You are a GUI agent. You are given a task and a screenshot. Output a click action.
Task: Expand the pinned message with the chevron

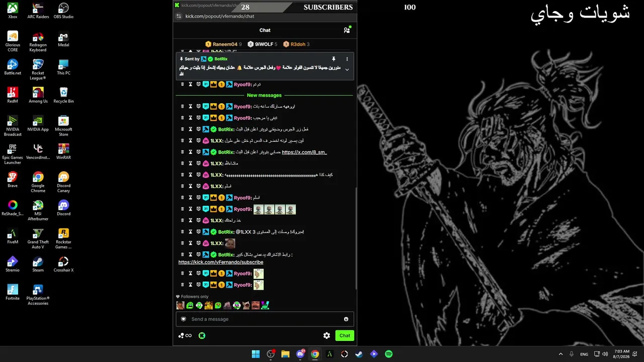[x=347, y=70]
